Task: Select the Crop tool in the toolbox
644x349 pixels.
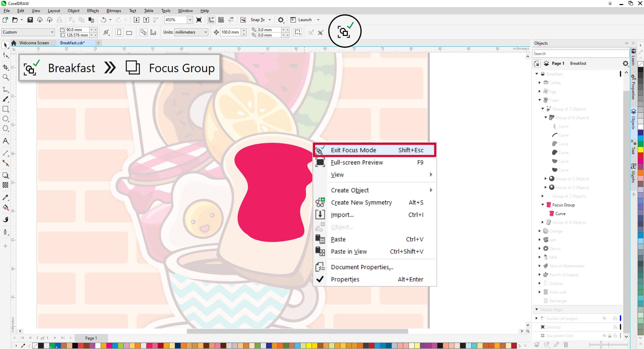Action: (5, 67)
